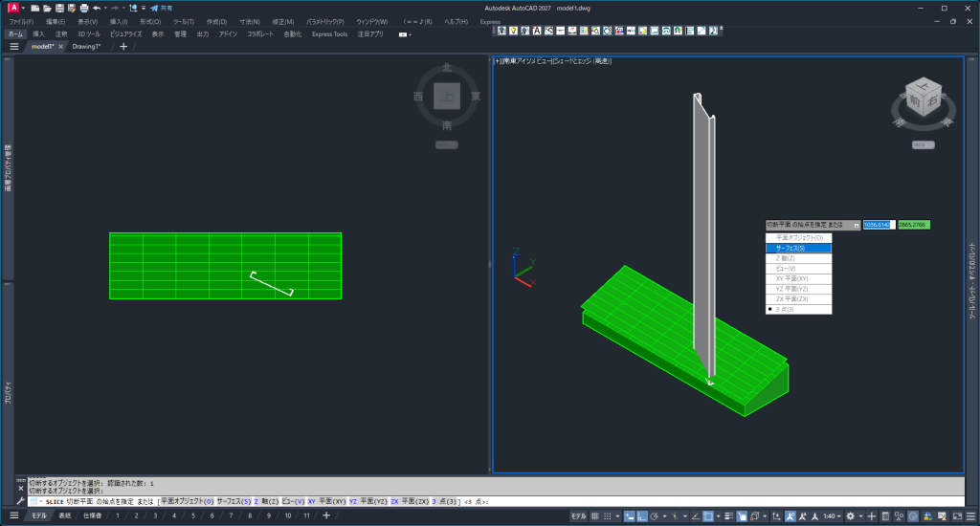Click the Plot (print) icon
The width and height of the screenshot is (980, 526).
[83, 8]
